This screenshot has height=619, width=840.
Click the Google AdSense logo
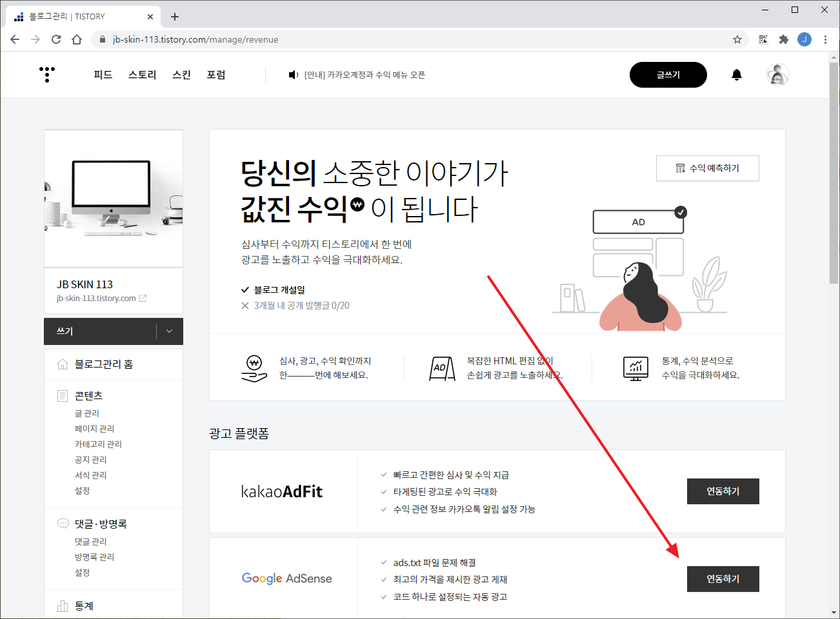click(286, 578)
